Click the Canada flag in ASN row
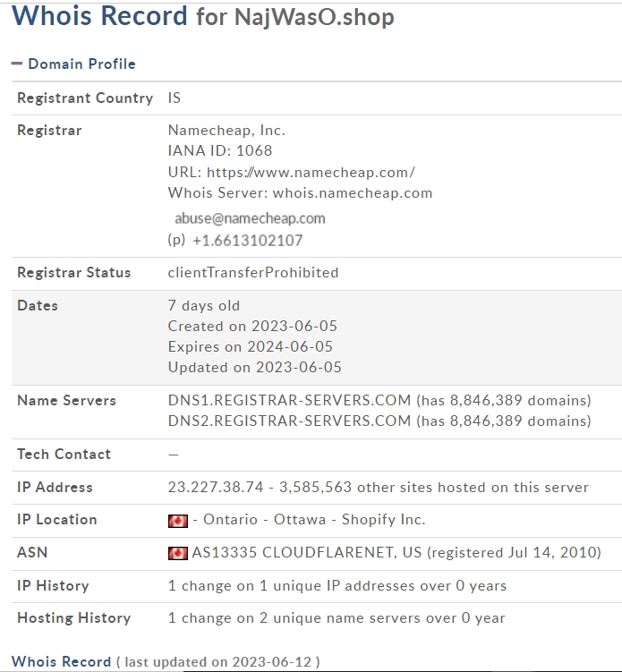 click(177, 553)
